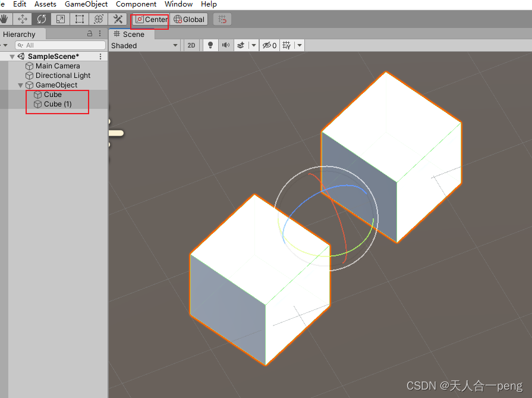Toggle scene view lighting
Image resolution: width=532 pixels, height=398 pixels.
[x=210, y=45]
